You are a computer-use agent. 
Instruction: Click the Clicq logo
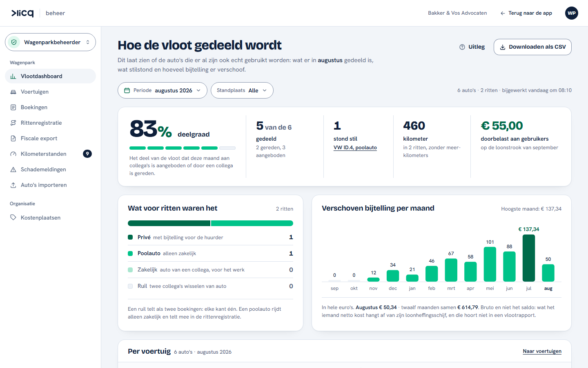click(22, 13)
